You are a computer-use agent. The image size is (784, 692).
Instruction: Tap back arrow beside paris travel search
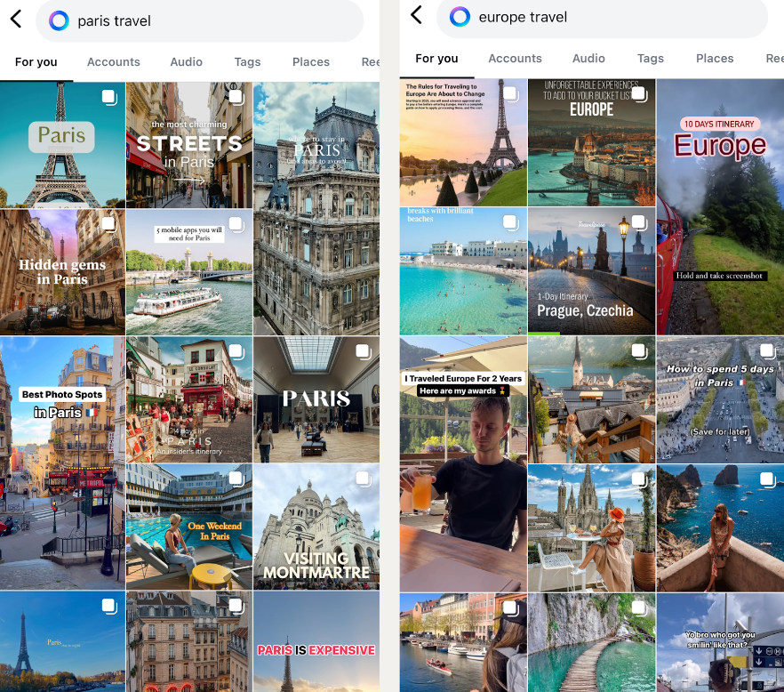(16, 20)
